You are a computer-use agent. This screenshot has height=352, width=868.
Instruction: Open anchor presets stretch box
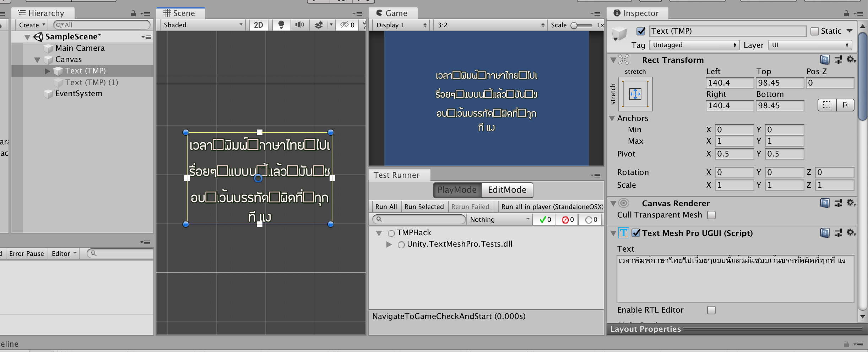635,94
